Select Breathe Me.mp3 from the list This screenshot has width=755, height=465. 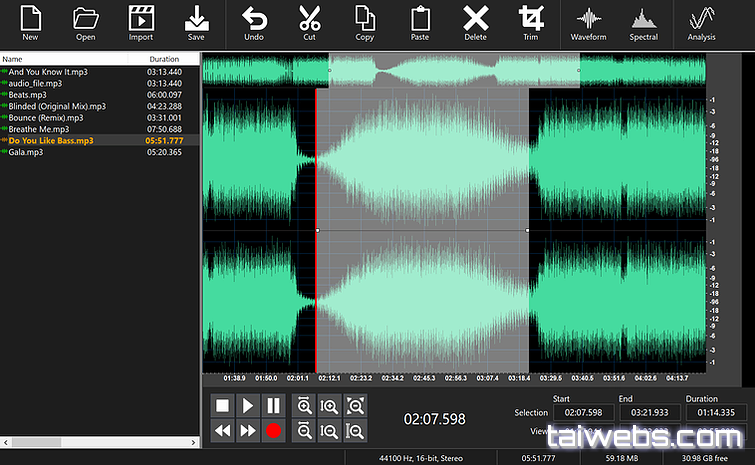pos(39,129)
